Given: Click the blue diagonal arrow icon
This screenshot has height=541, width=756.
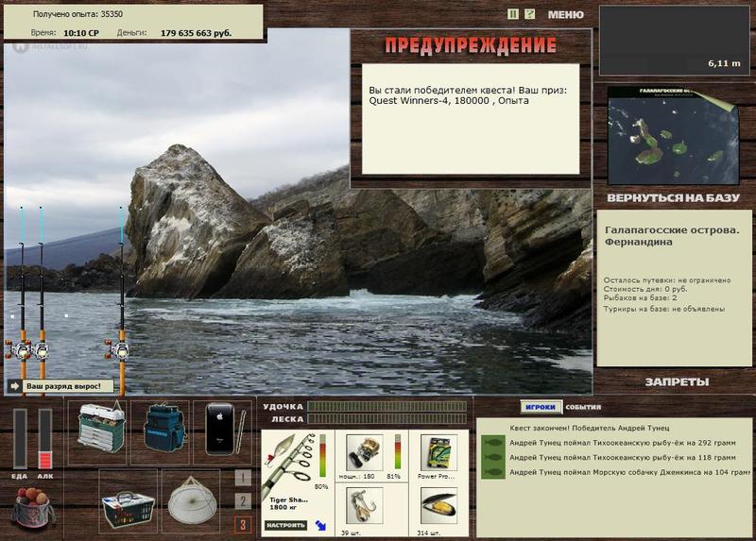Looking at the screenshot, I should pyautogui.click(x=320, y=525).
